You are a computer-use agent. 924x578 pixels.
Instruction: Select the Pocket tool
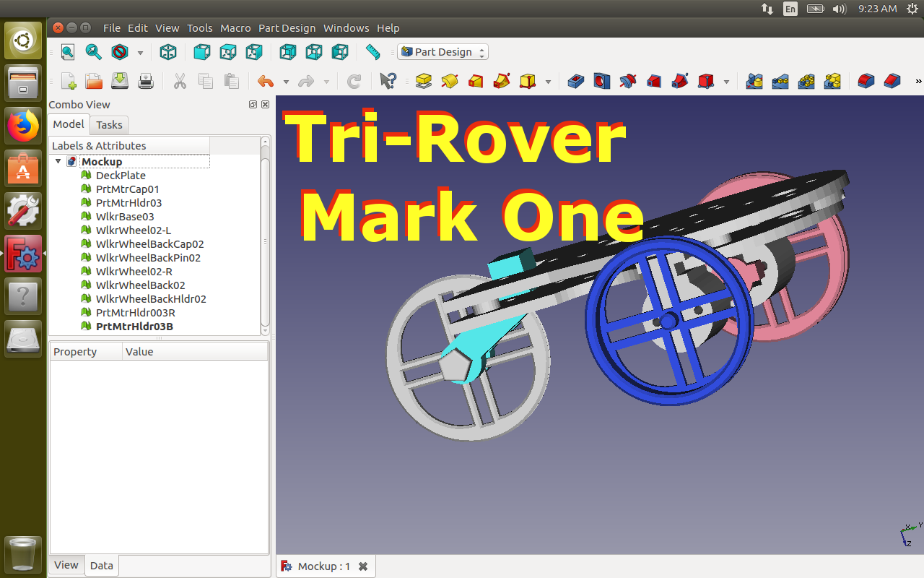[x=575, y=81]
